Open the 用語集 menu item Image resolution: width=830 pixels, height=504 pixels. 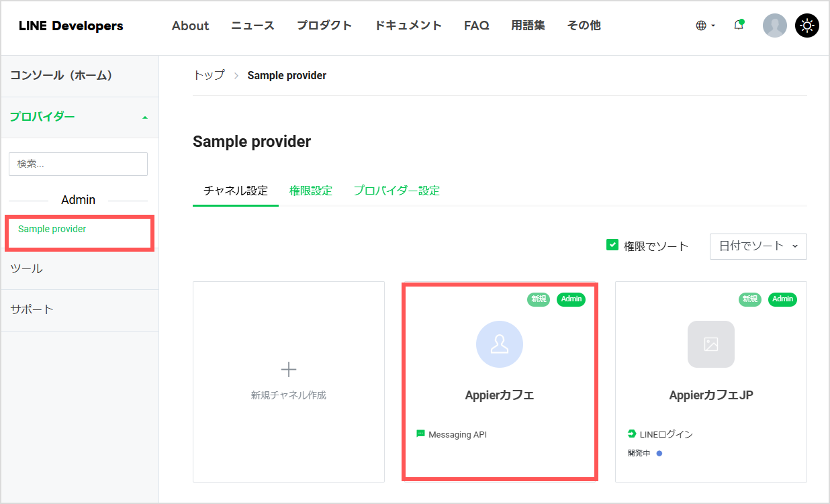click(528, 26)
